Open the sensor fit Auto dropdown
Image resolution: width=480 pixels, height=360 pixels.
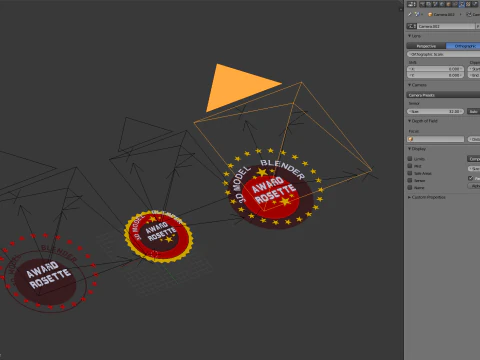[x=473, y=111]
